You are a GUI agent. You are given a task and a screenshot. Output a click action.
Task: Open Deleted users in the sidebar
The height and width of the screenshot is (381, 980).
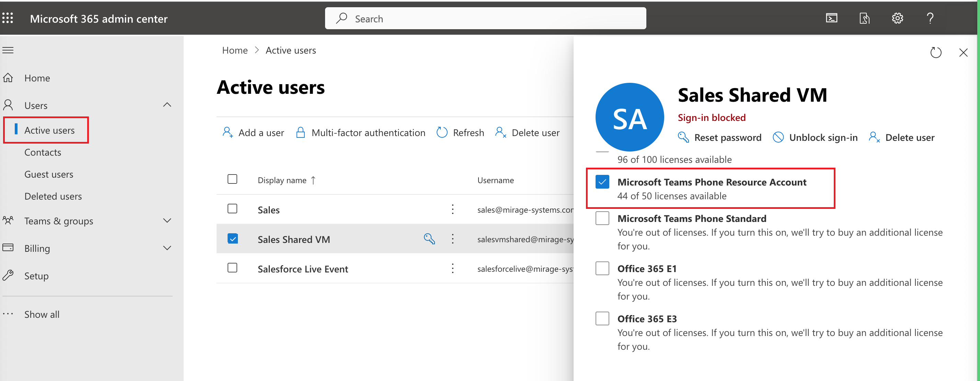(53, 197)
